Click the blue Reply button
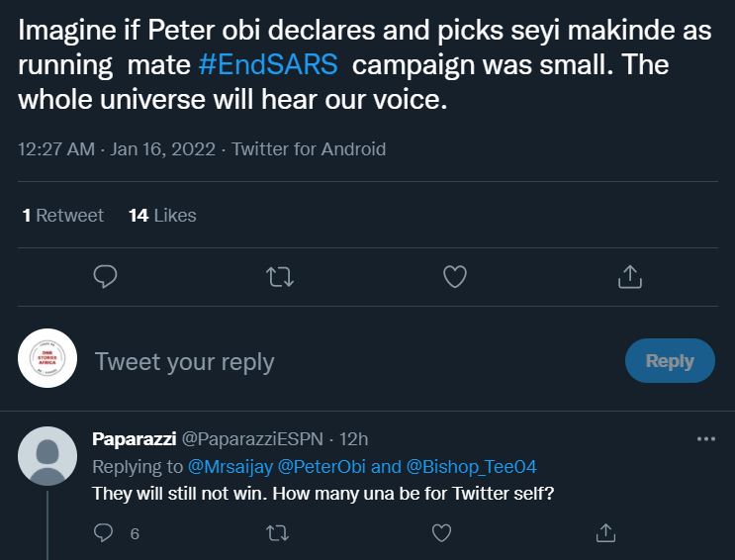735x560 pixels. 670,361
